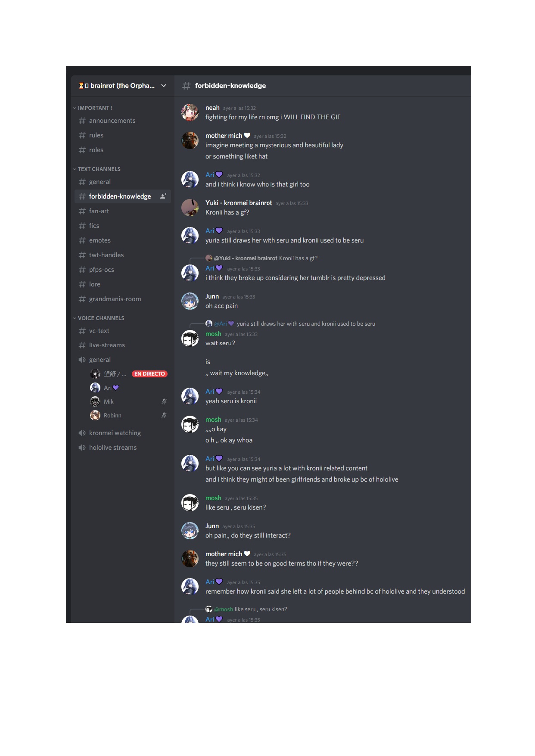Click Robinn's muted microphone icon
Viewport: 535px width, 756px height.
tap(164, 415)
